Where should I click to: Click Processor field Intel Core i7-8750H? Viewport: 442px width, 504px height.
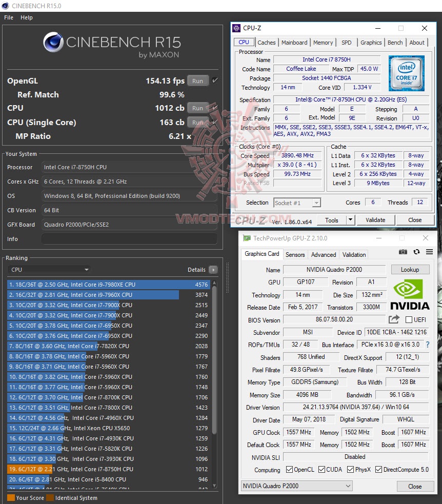pos(129,167)
